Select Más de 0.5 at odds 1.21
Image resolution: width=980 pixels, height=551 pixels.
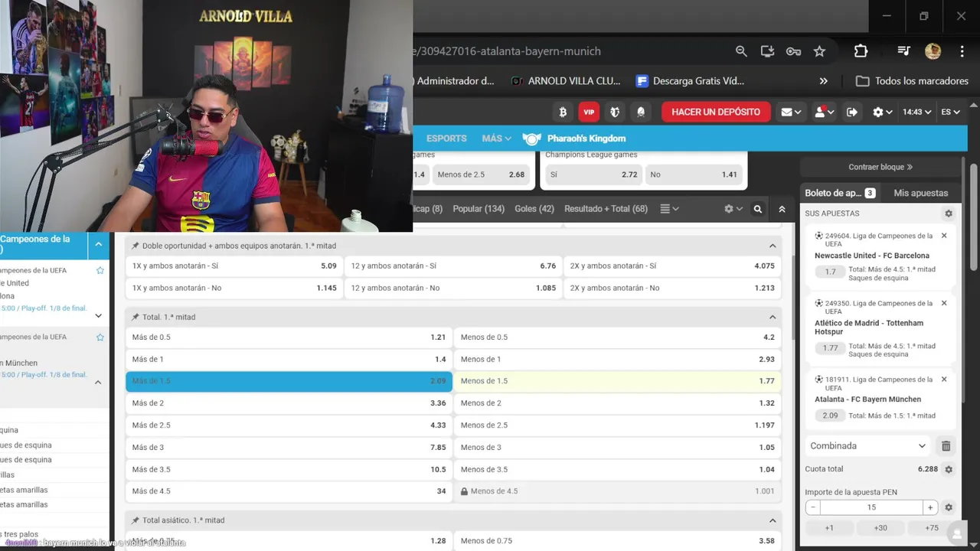coord(289,337)
